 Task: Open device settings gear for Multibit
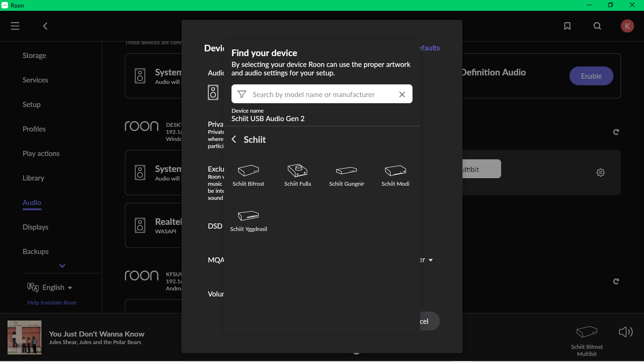[600, 173]
